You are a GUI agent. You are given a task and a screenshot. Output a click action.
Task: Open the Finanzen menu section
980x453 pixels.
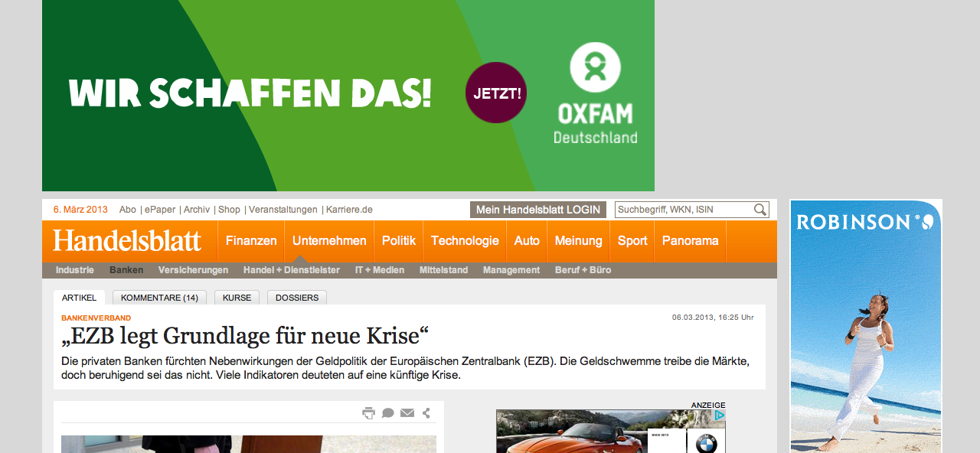tap(251, 241)
